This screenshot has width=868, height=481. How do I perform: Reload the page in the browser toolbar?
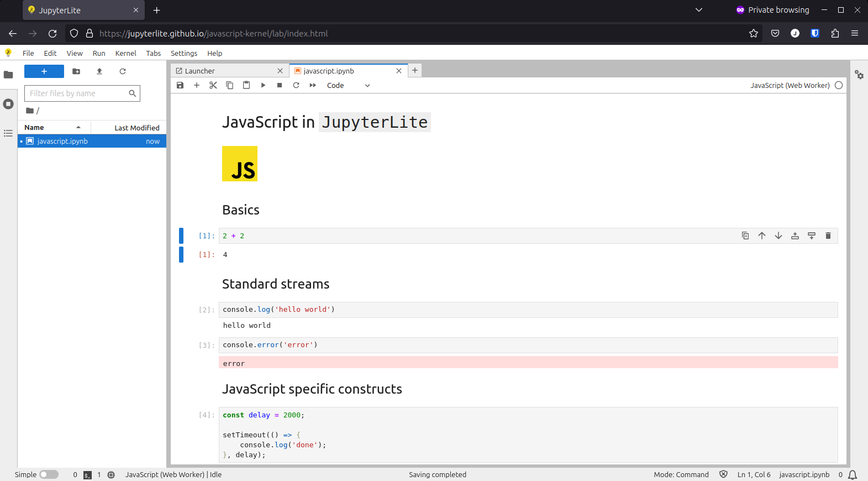52,33
